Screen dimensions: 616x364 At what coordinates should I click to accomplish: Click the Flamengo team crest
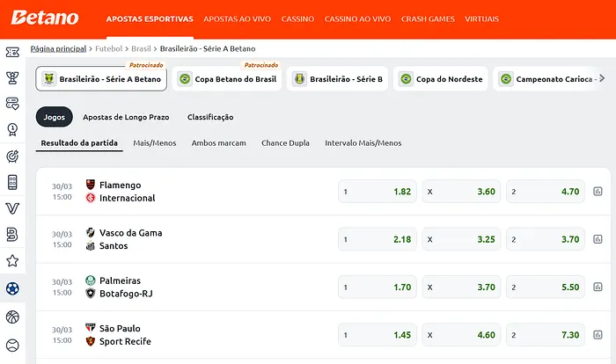(91, 185)
